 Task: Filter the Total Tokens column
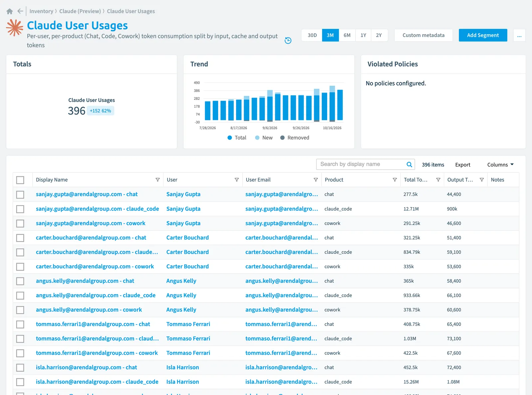pos(438,180)
